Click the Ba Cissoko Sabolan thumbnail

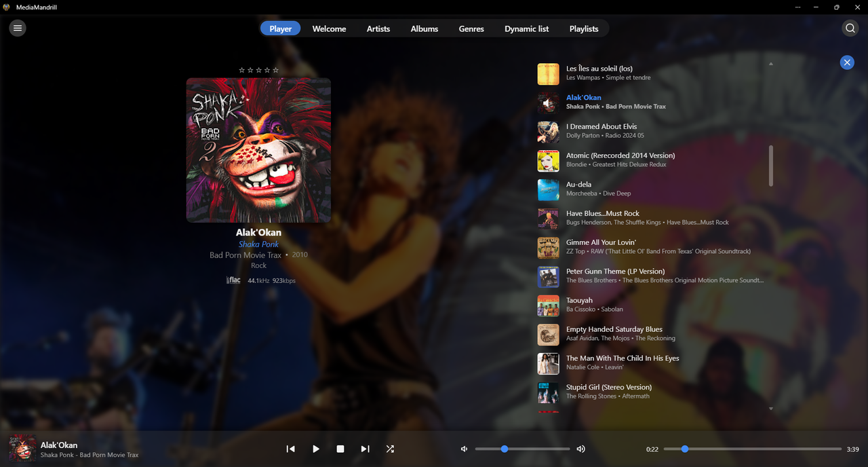(x=548, y=305)
